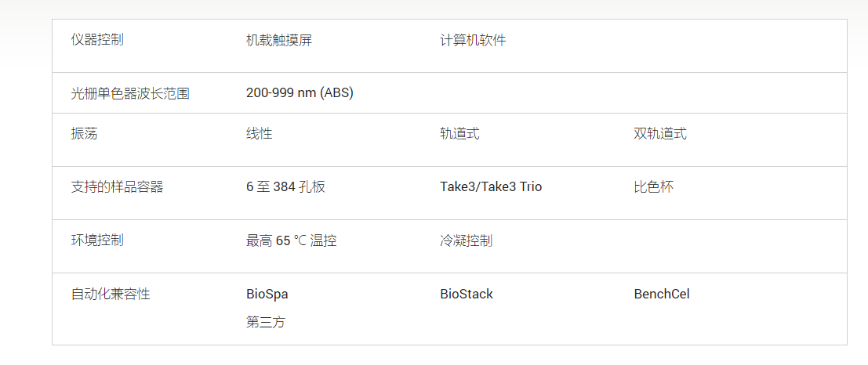The width and height of the screenshot is (868, 365).
Task: Click the BioSpa entry
Action: 267,295
